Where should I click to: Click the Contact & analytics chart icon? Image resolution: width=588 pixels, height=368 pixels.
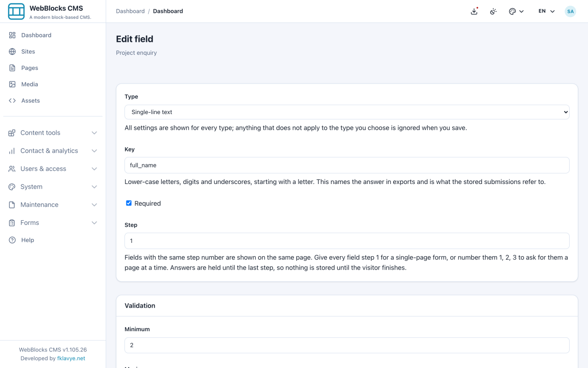(x=12, y=151)
